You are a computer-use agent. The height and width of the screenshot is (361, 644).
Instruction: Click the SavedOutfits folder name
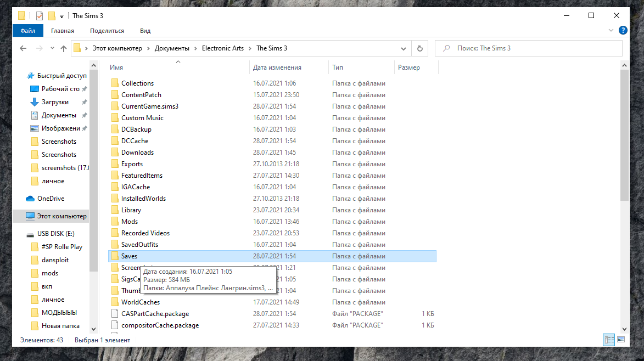(x=139, y=245)
